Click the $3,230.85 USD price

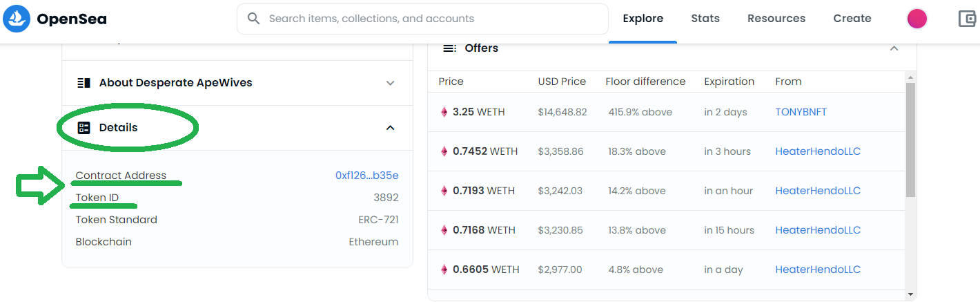coord(560,230)
